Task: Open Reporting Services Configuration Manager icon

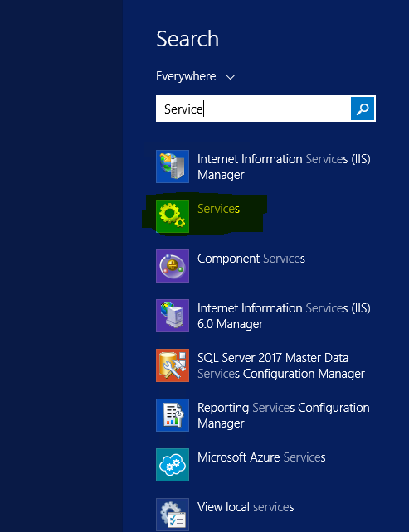Action: [x=173, y=415]
